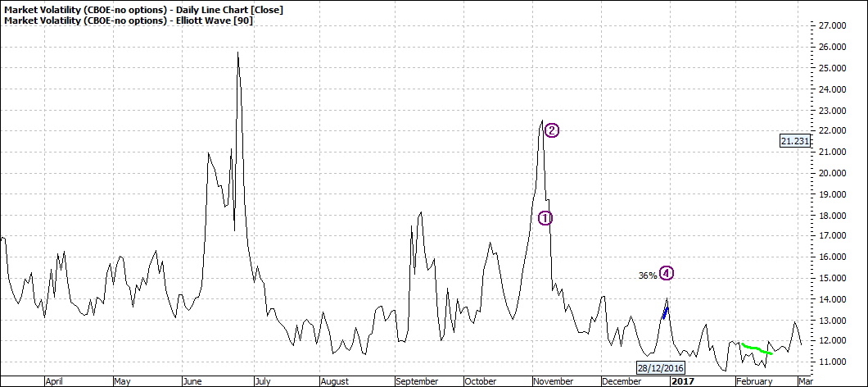Click the November label on date axis
The width and height of the screenshot is (868, 387).
coord(554,381)
